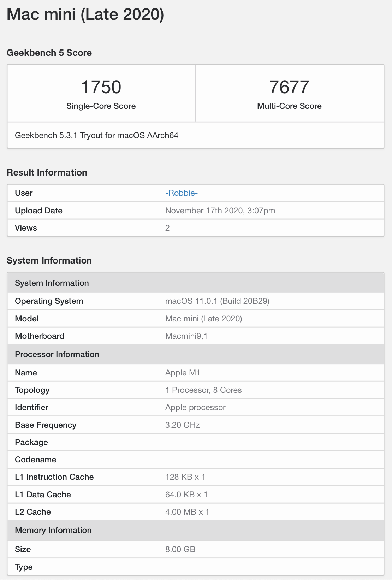Click the Single-Core Score label
Image resolution: width=392 pixels, height=580 pixels.
point(101,106)
